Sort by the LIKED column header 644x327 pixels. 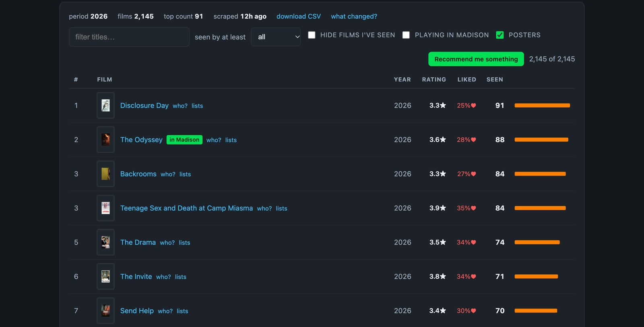(467, 80)
